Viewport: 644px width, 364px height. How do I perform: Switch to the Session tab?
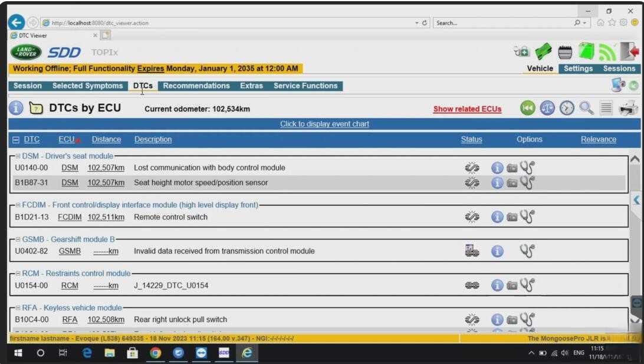pos(28,86)
